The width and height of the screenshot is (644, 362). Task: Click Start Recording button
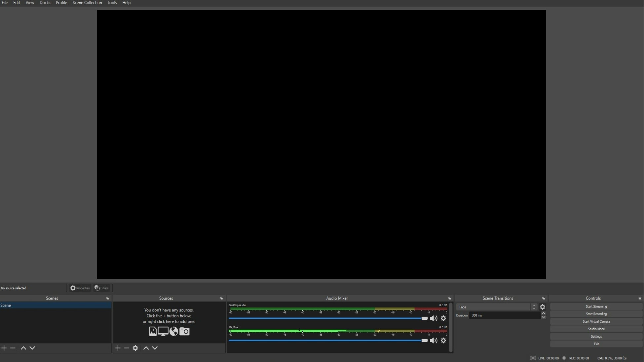[x=596, y=314]
